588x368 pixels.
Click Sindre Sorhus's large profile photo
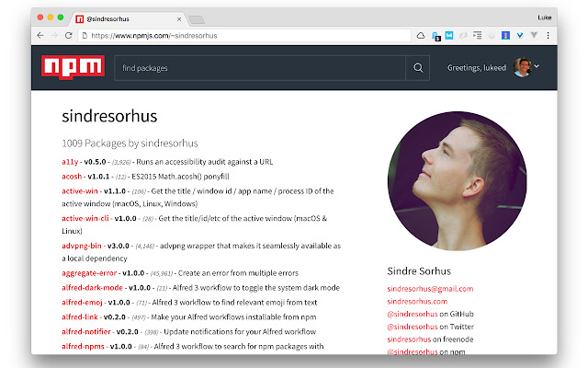(457, 180)
